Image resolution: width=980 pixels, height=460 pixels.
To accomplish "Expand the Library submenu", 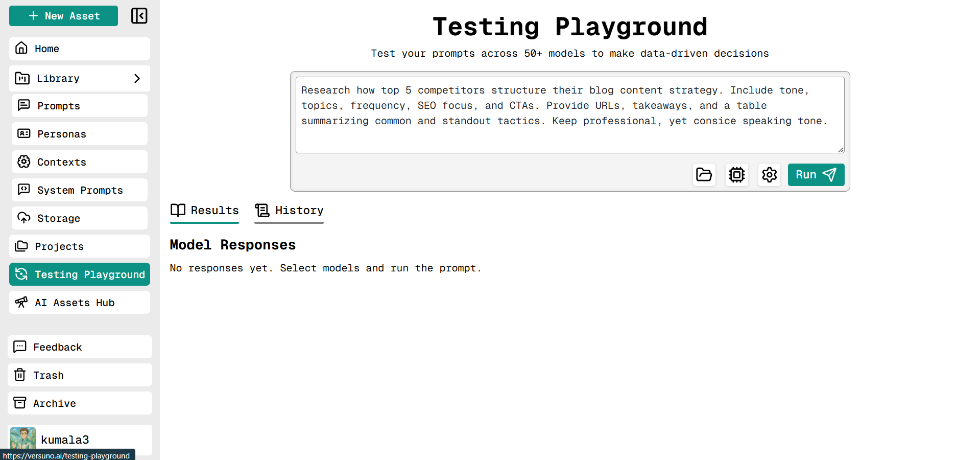I will pyautogui.click(x=79, y=78).
